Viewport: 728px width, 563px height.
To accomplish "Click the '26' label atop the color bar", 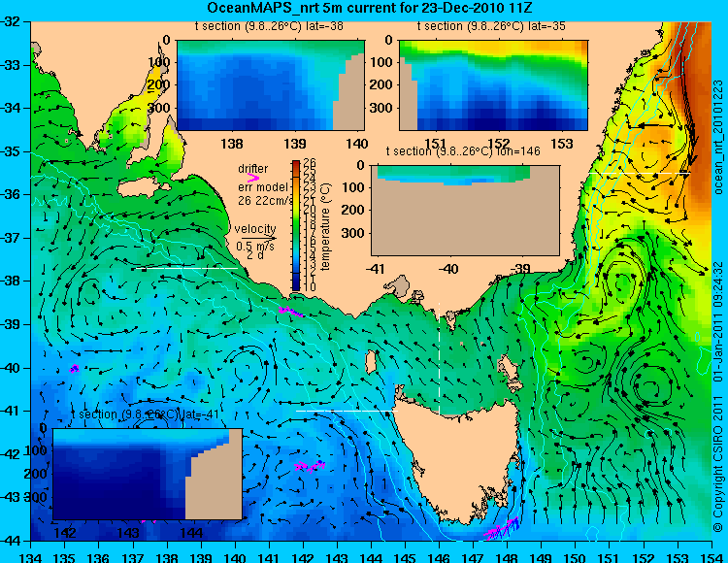I will pos(310,163).
